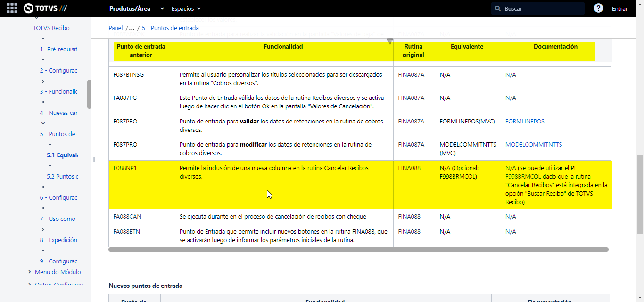Open '6 - Configurac' sidebar page
The height and width of the screenshot is (302, 644).
pyautogui.click(x=58, y=198)
